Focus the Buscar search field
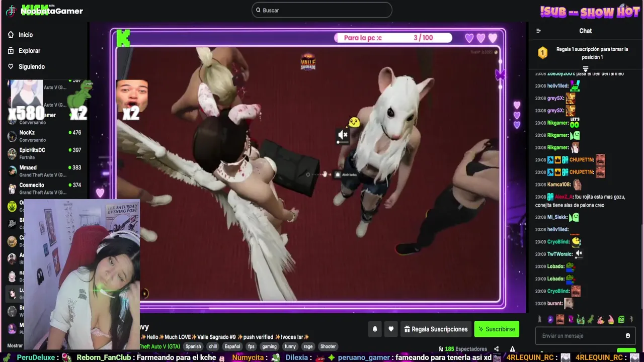 point(322,10)
